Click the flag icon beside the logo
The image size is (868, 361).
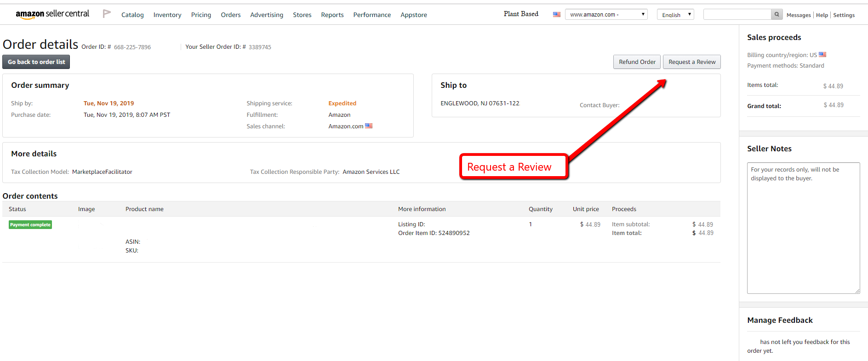[107, 14]
